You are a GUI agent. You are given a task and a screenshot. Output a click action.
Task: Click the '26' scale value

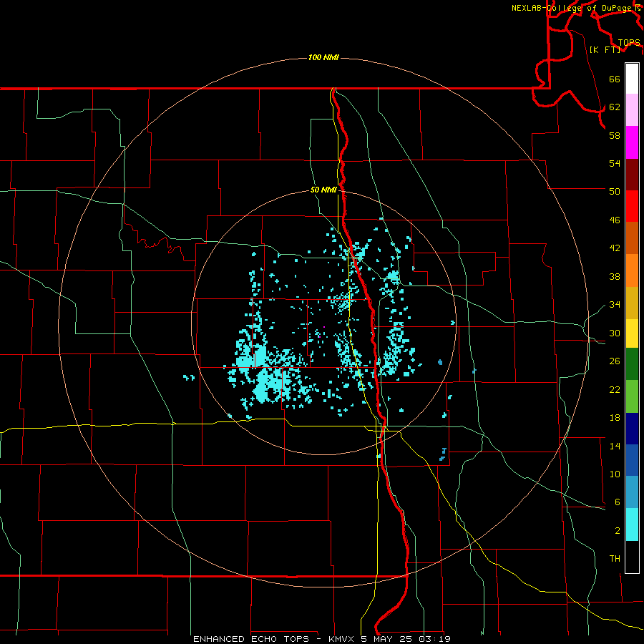click(615, 361)
